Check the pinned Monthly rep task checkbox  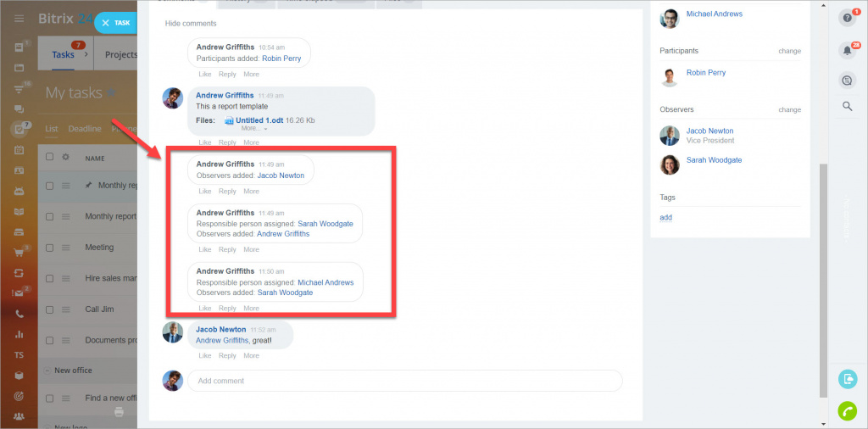[49, 186]
